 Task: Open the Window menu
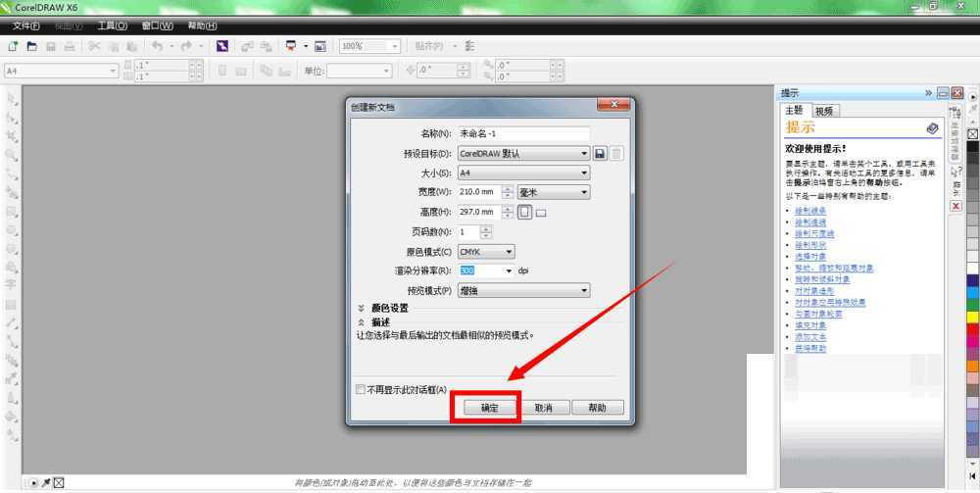coord(158,26)
